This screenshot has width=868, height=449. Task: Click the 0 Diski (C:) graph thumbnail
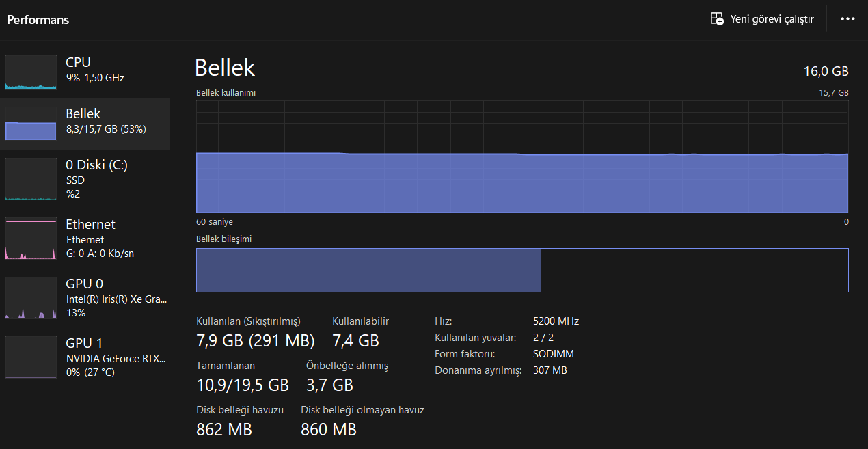[31, 179]
